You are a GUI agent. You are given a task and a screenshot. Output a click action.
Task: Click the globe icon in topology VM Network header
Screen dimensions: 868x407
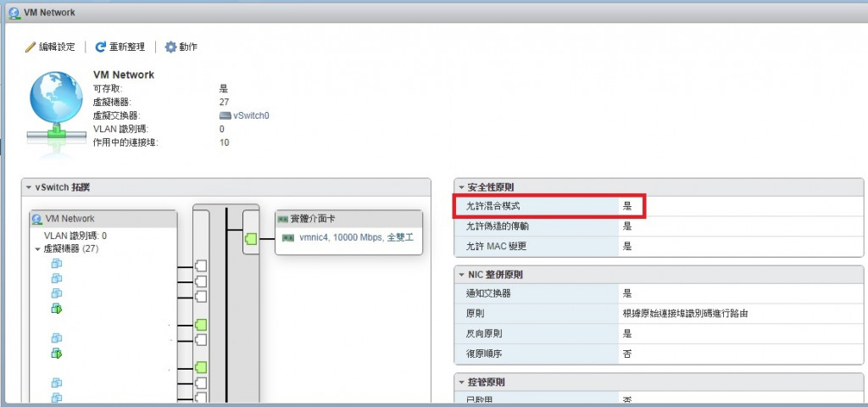click(37, 219)
